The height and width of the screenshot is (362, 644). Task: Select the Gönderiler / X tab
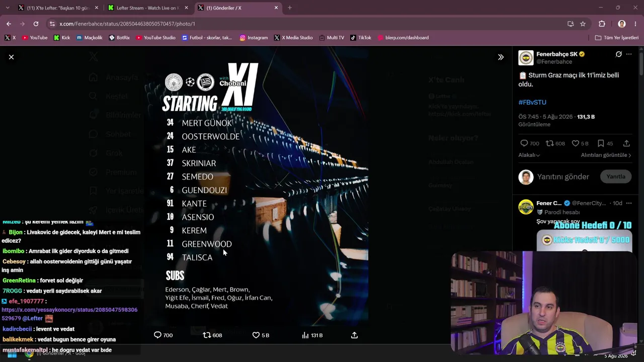[237, 8]
